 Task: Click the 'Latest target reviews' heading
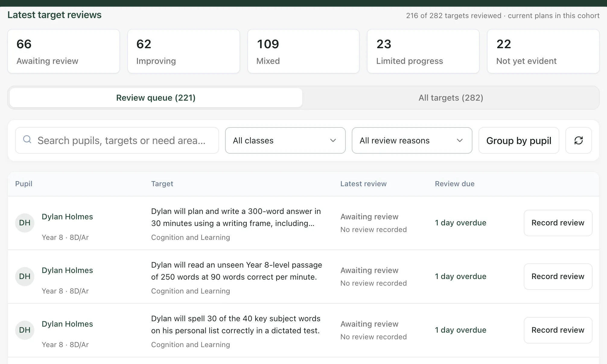54,15
